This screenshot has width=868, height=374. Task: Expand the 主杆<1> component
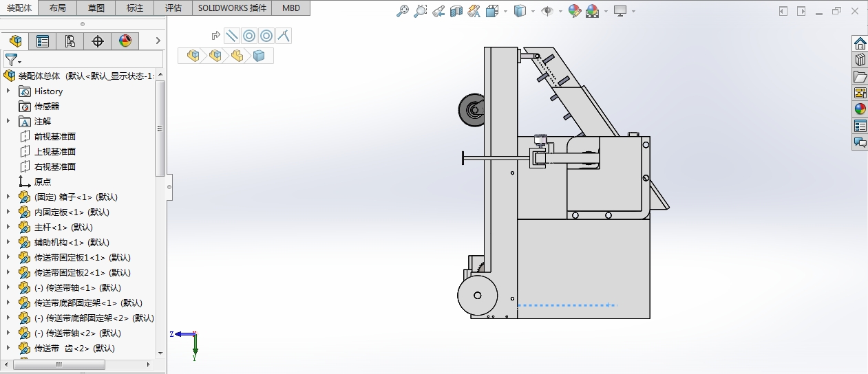click(x=8, y=227)
